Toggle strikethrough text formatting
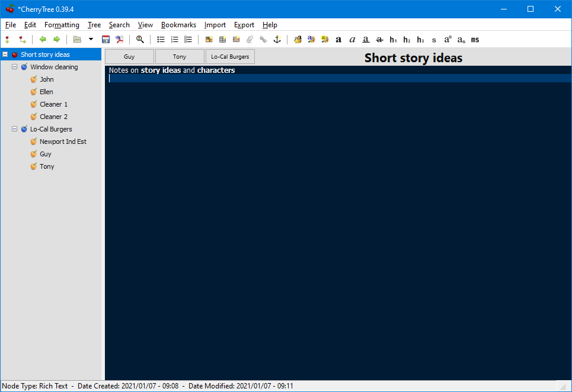Viewport: 572px width, 392px height. 380,39
